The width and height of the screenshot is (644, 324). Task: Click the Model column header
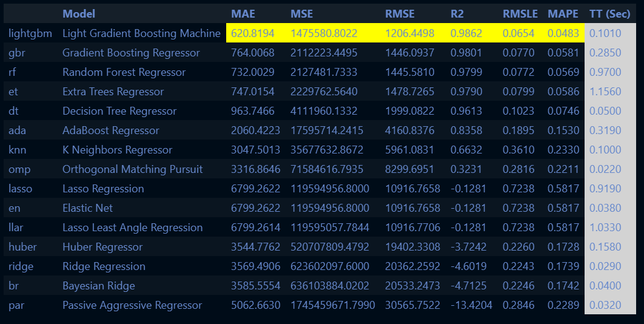pyautogui.click(x=79, y=14)
